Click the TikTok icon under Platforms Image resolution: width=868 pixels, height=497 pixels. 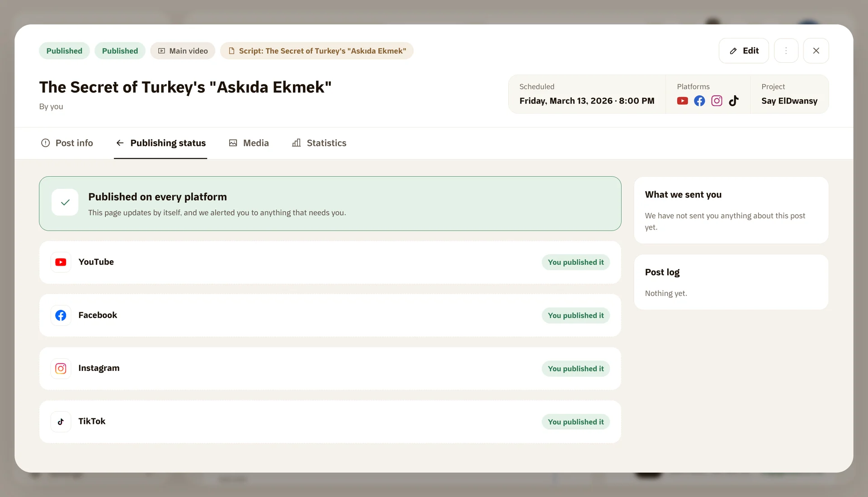(x=734, y=101)
